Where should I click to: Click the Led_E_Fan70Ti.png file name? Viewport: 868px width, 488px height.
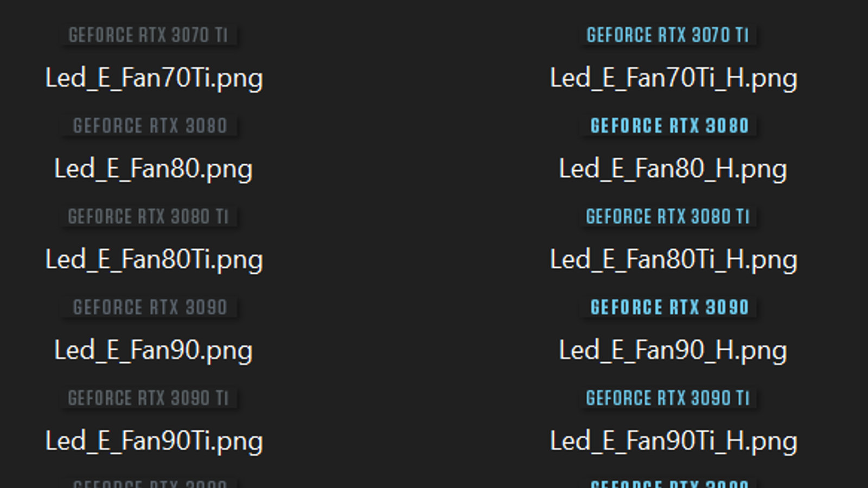pyautogui.click(x=154, y=78)
